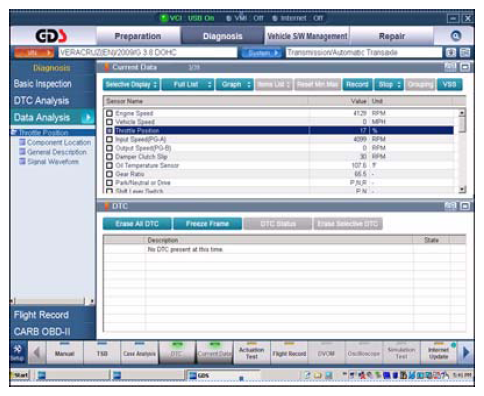Select DTC in the bottom toolbar
Screen dimensions: 484x396
tap(177, 353)
